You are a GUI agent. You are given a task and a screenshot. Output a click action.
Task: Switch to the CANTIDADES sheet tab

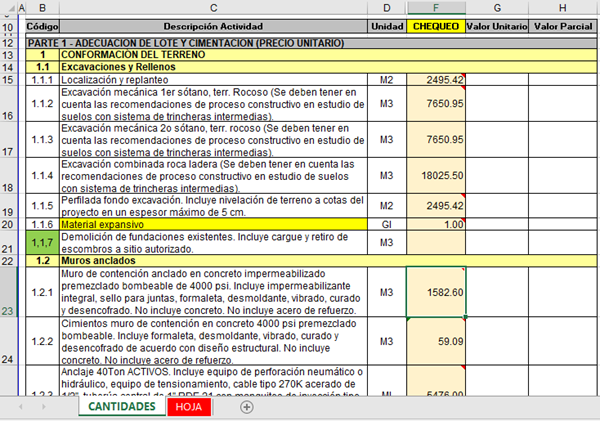click(120, 407)
